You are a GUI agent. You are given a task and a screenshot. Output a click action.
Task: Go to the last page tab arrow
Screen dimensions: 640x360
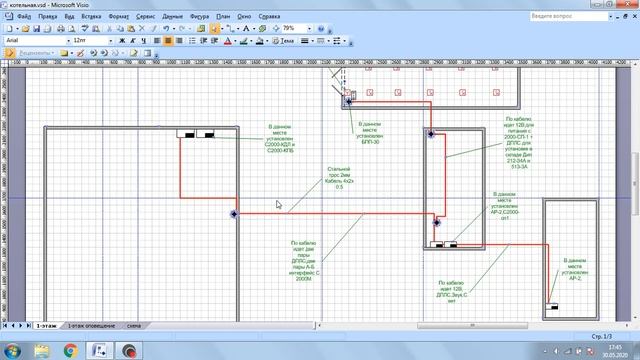pyautogui.click(x=28, y=325)
